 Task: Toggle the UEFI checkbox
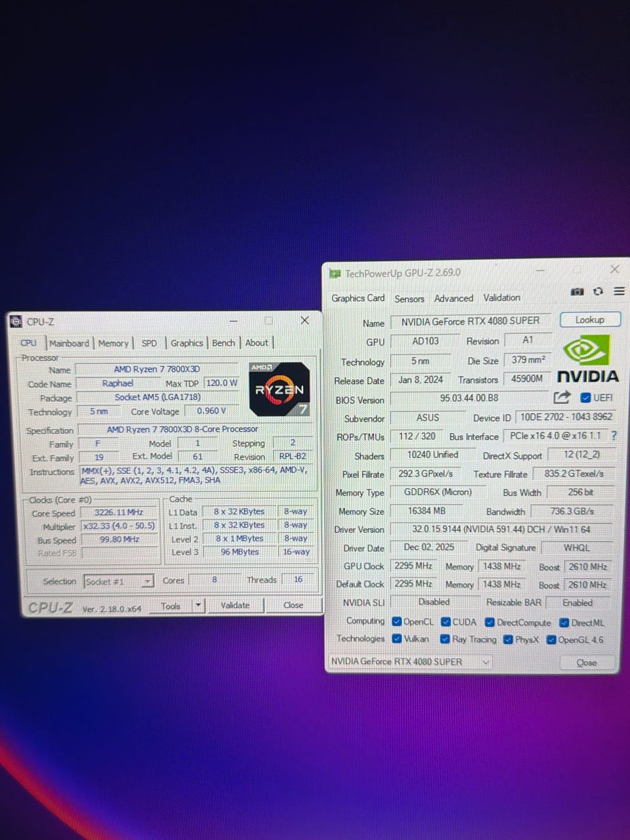pos(586,398)
